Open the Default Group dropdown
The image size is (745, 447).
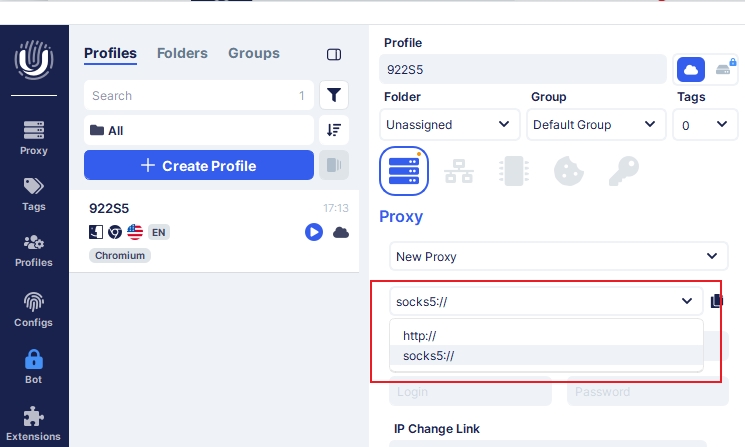595,125
